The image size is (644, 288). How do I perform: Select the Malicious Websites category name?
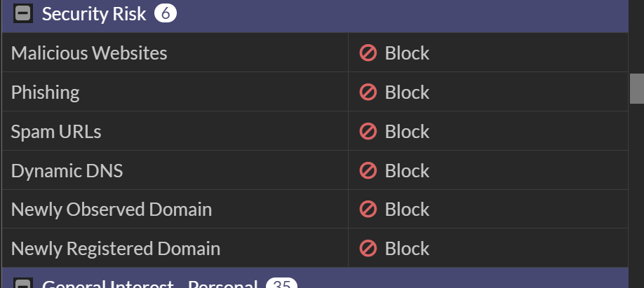click(89, 53)
